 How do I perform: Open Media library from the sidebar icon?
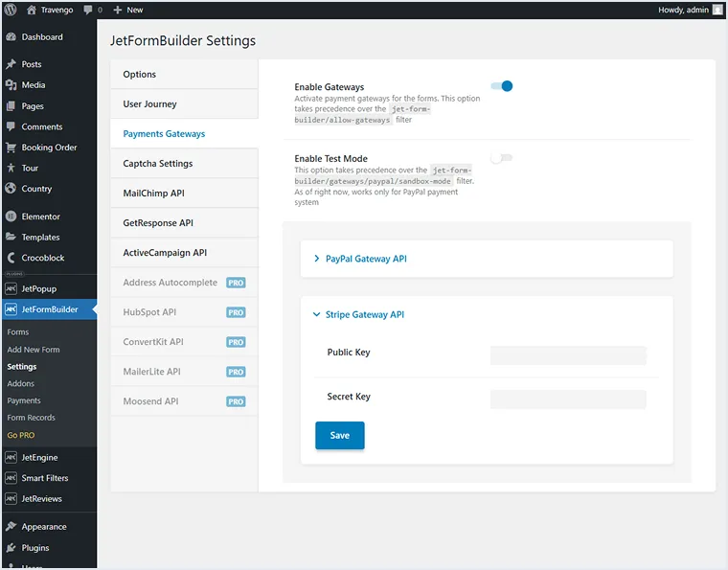point(11,85)
